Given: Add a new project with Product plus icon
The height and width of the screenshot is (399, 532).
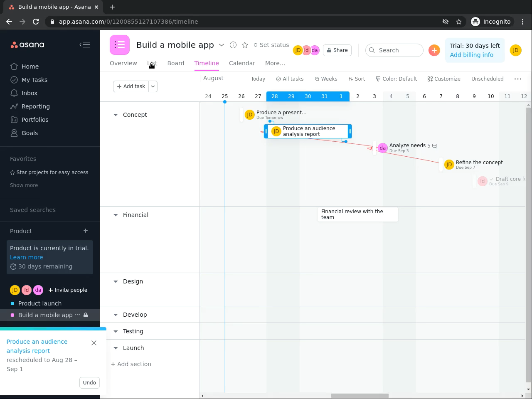Looking at the screenshot, I should pos(86,231).
